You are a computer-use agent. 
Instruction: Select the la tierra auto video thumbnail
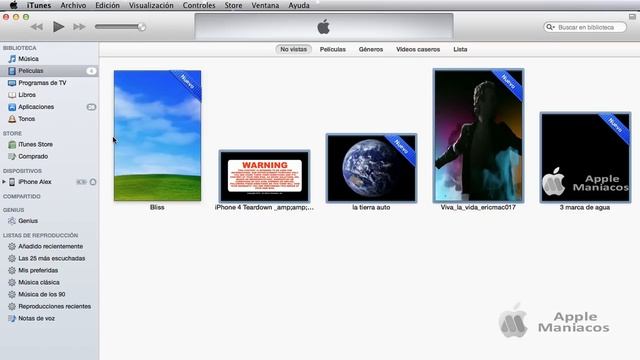[371, 168]
